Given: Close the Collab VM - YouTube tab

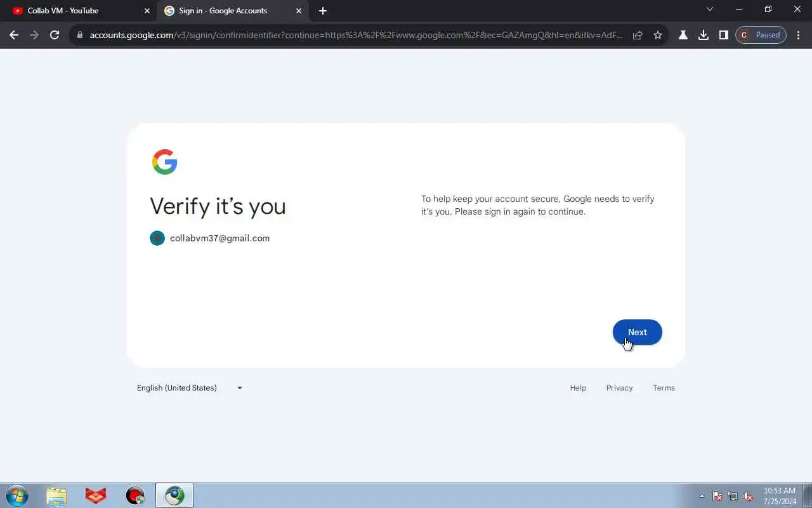Looking at the screenshot, I should (147, 11).
